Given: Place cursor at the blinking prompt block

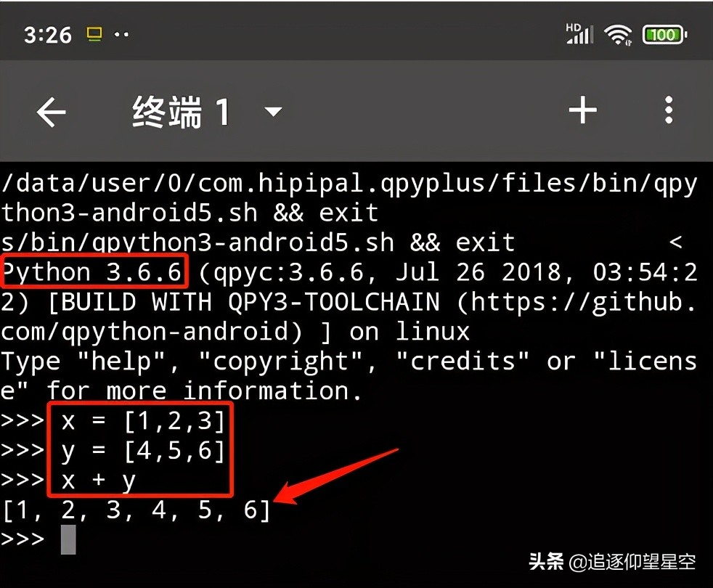Looking at the screenshot, I should (x=68, y=539).
